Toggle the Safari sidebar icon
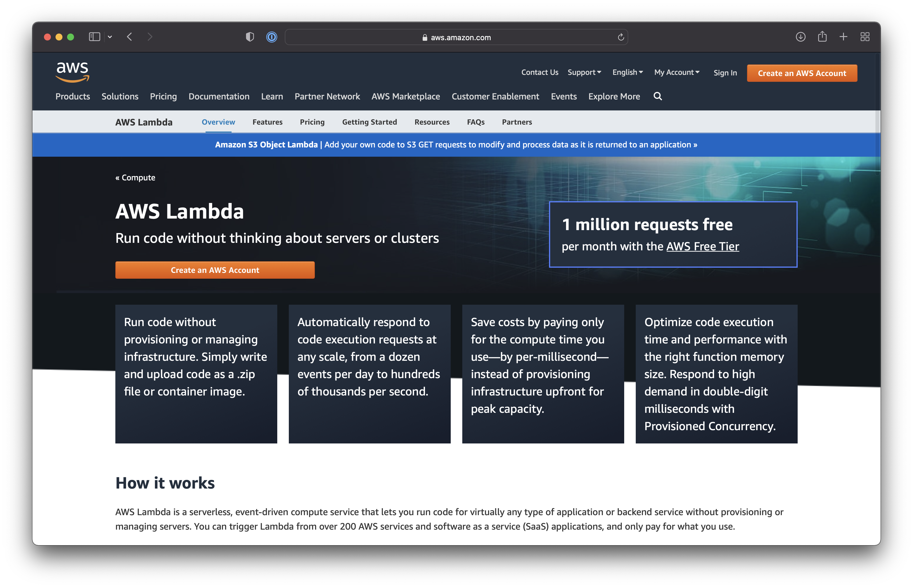Image resolution: width=913 pixels, height=588 pixels. click(x=94, y=37)
